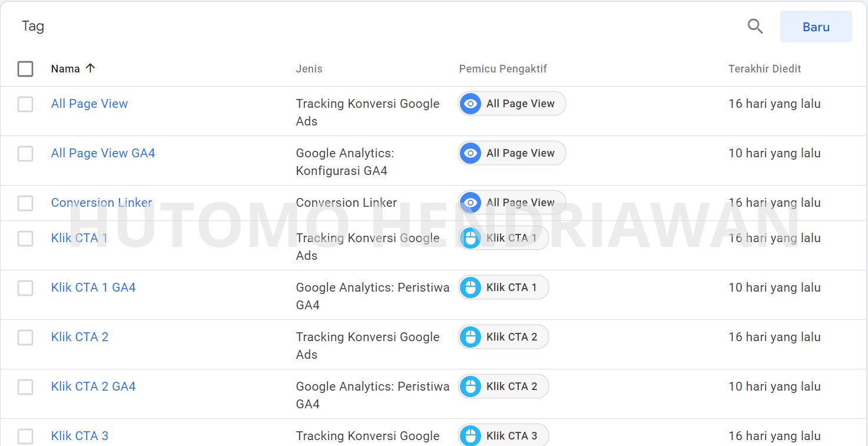Check the box for All Page View tag

25,104
